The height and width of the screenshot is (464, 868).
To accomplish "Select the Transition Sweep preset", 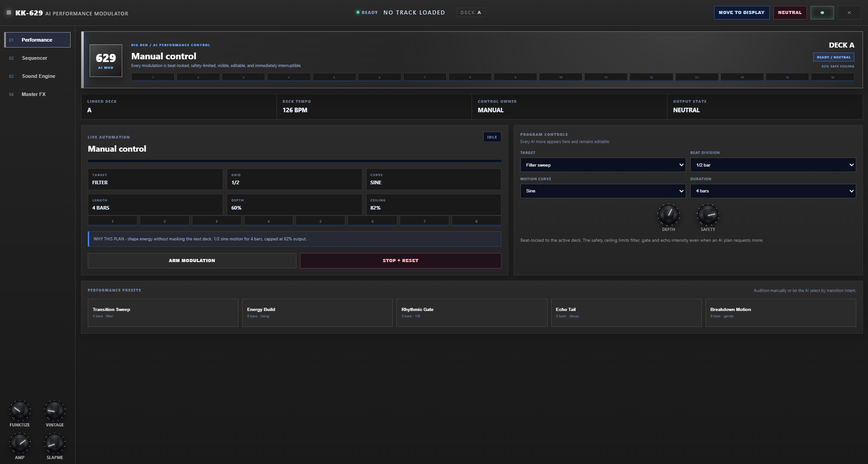I will tap(163, 313).
